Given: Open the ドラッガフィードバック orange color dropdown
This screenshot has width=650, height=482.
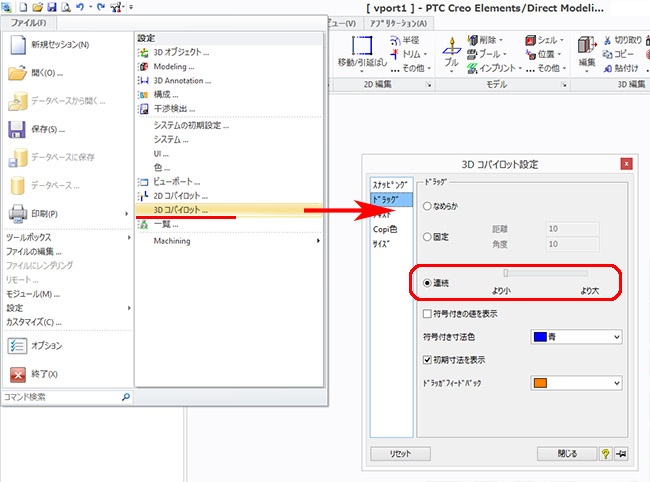Looking at the screenshot, I should [576, 382].
